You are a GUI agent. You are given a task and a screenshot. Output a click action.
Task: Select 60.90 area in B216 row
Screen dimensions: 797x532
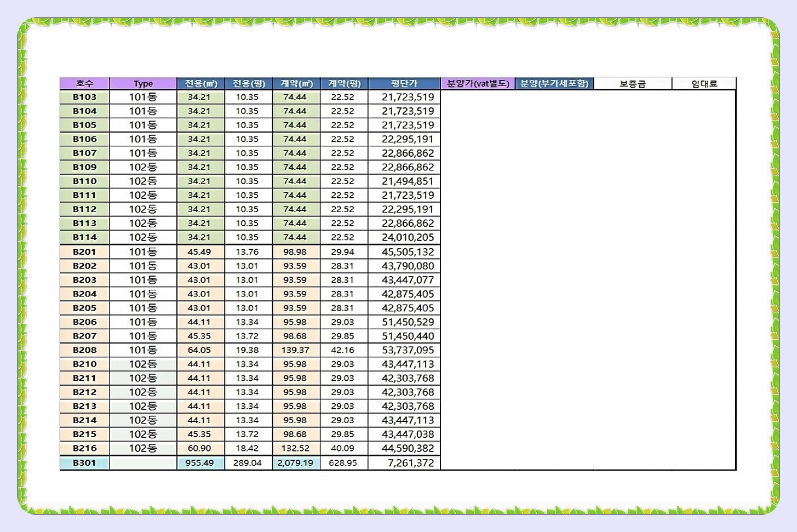pos(200,448)
